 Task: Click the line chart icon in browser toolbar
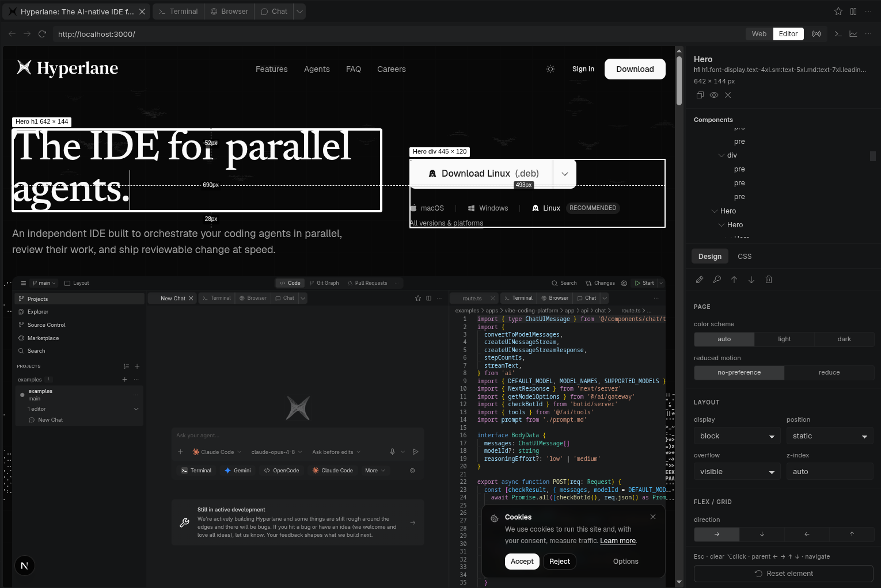(x=853, y=34)
